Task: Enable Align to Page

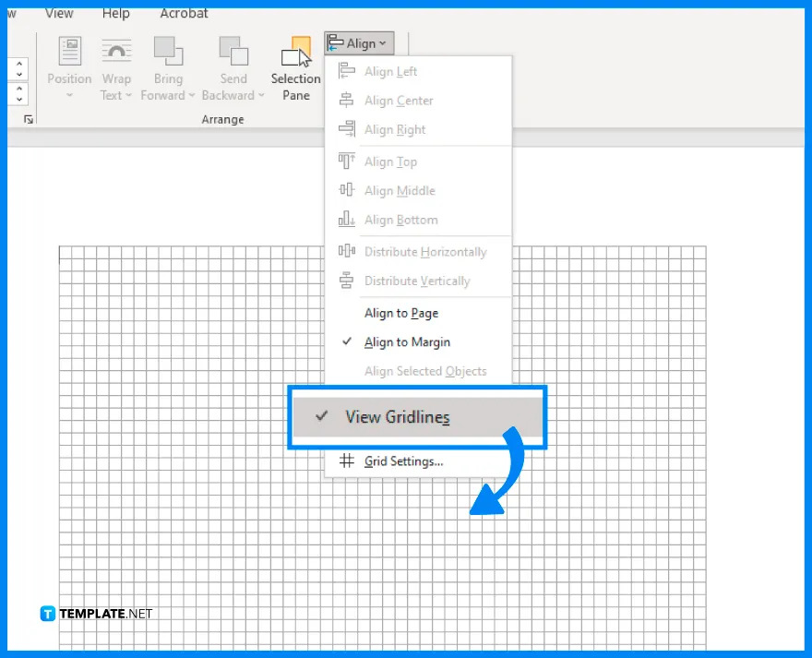Action: pos(401,313)
